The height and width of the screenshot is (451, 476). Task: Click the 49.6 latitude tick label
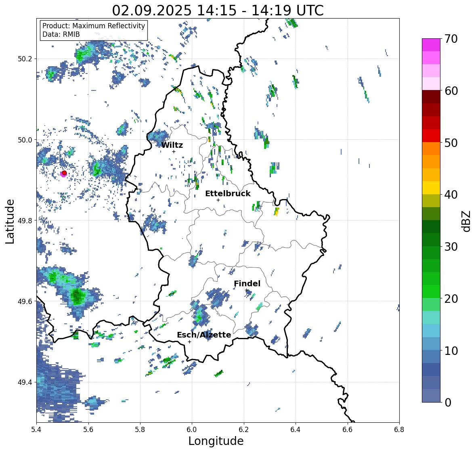[25, 301]
